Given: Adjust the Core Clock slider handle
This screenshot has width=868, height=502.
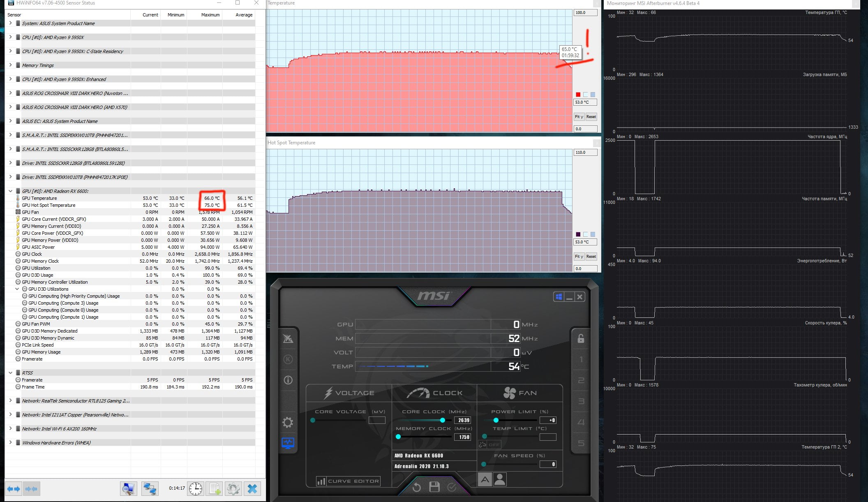Looking at the screenshot, I should coord(443,420).
